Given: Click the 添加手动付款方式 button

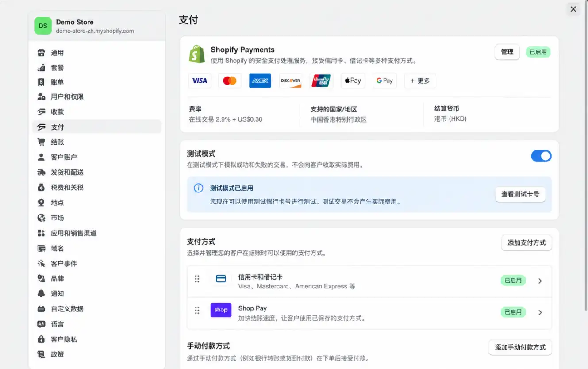Looking at the screenshot, I should (520, 347).
